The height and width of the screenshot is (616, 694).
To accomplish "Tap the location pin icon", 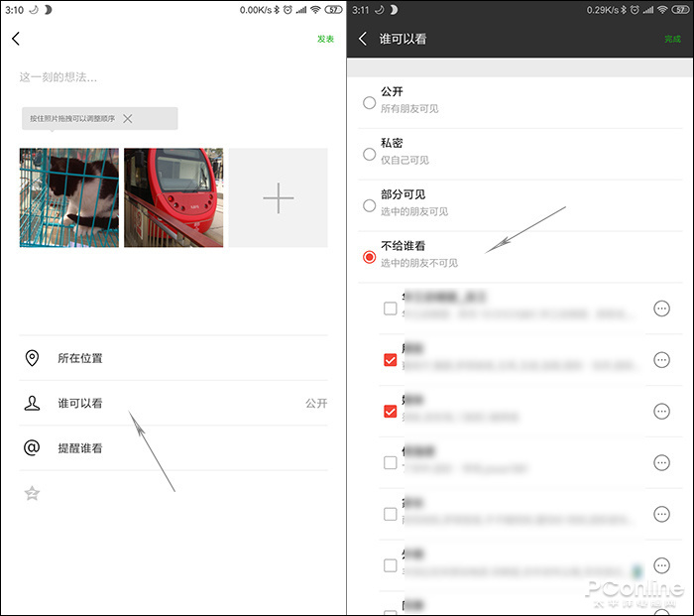I will (32, 358).
